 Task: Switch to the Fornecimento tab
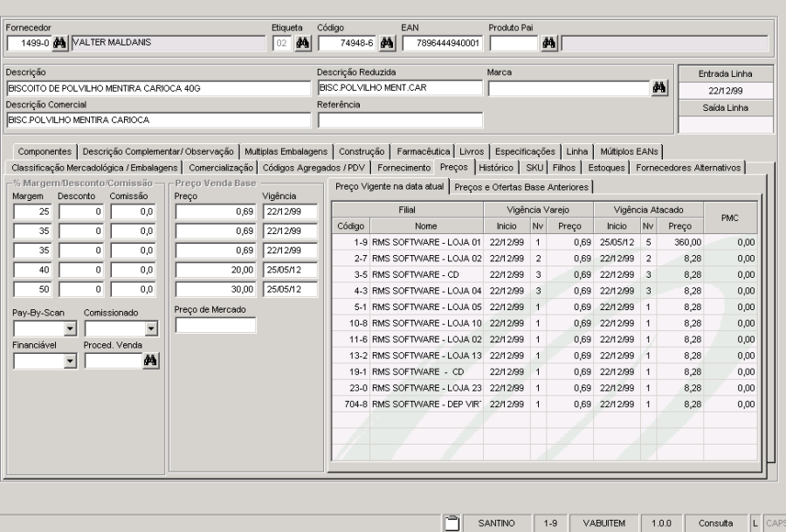tap(403, 168)
